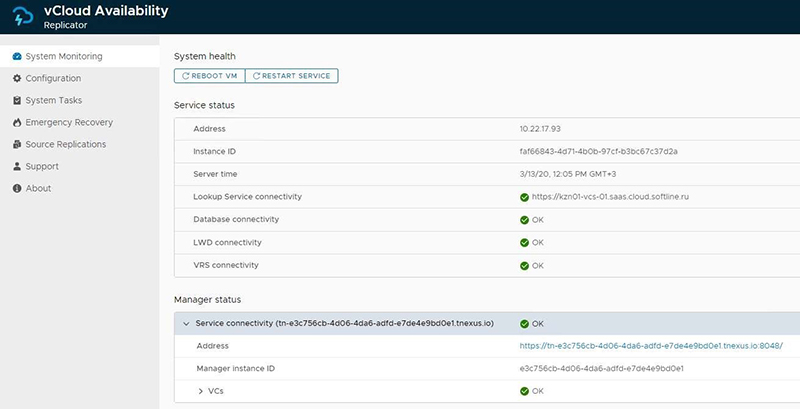Image resolution: width=800 pixels, height=409 pixels.
Task: Click the Instance ID label
Action: [214, 151]
